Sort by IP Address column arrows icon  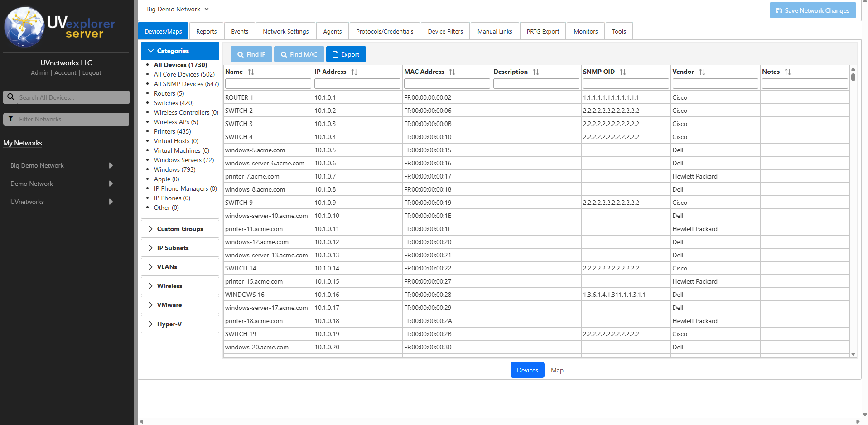[354, 72]
